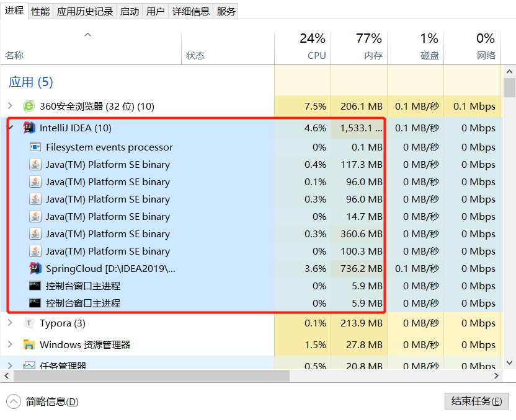This screenshot has width=516, height=420.
Task: Click the Windows 资源管理器 folder icon
Action: 29,344
